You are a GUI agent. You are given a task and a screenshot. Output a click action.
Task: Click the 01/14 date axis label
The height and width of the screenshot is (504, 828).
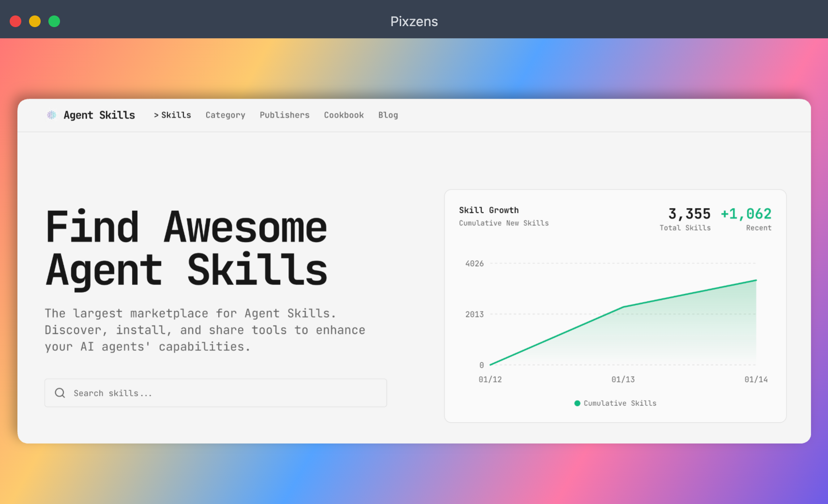coord(756,379)
